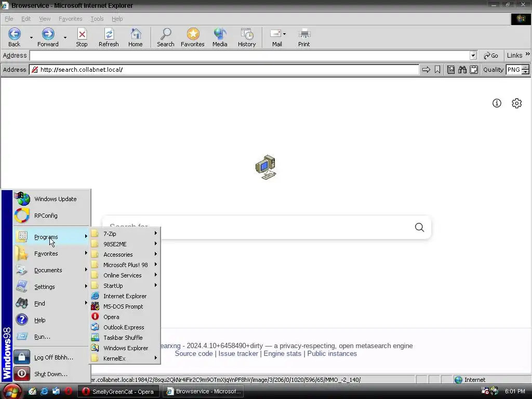
Task: Open Outlook Express from Programs
Action: tap(125, 327)
